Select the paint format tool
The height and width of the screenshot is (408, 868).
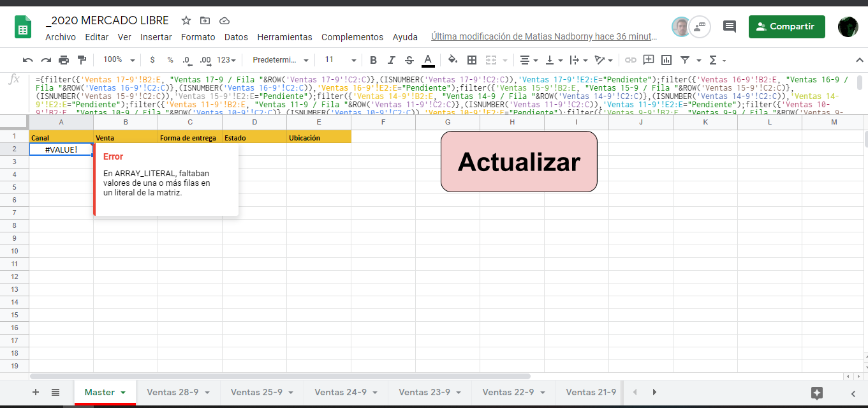coord(82,60)
